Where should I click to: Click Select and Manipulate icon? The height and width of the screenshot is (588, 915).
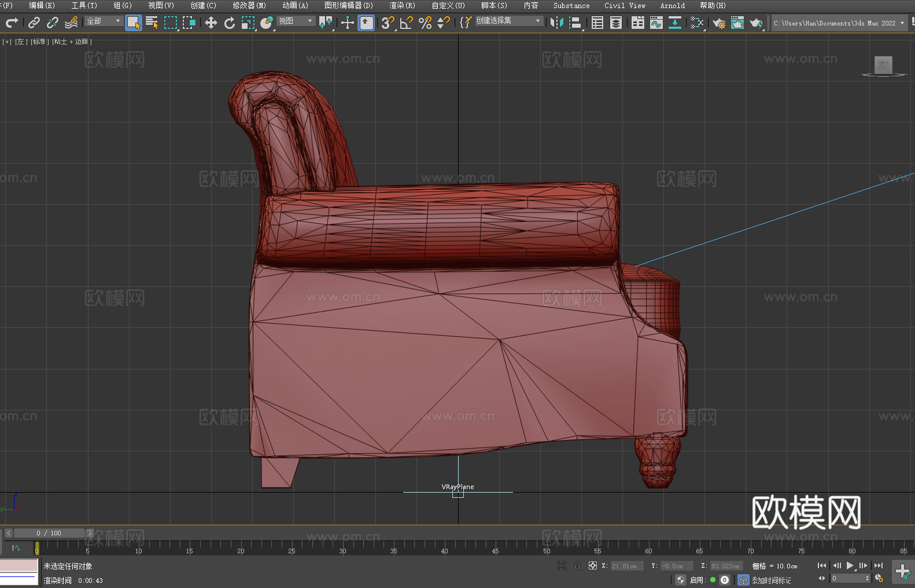click(348, 23)
